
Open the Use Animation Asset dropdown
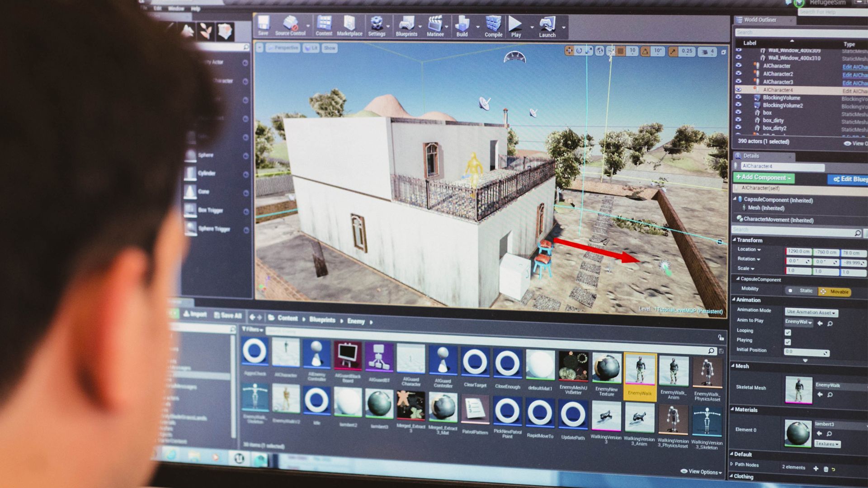click(x=811, y=312)
